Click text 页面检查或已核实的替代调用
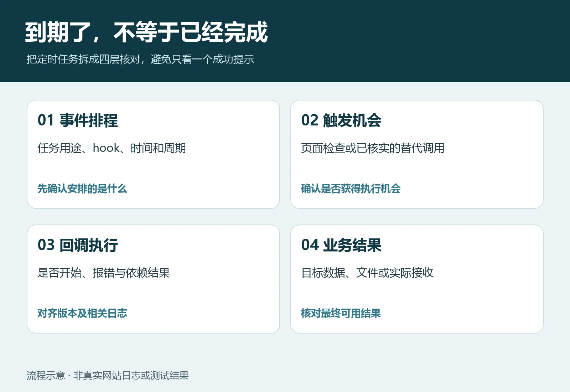 coord(373,148)
